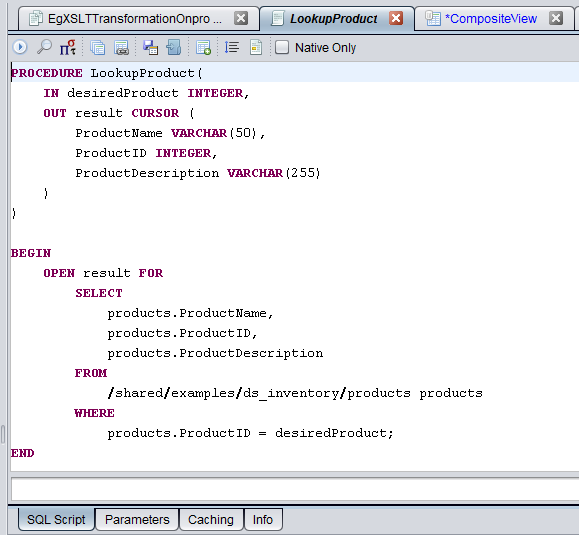This screenshot has height=535, width=579.
Task: Select the SQL Script bottom tab
Action: tap(56, 519)
